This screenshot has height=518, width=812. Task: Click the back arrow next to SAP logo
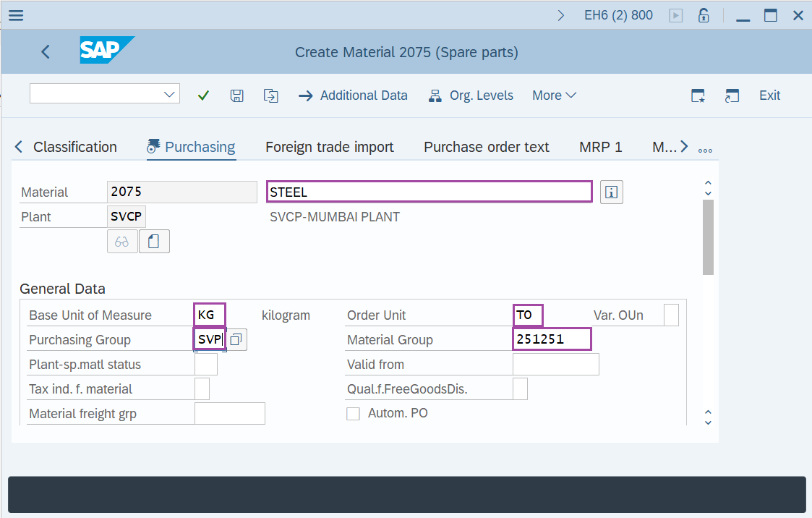coord(46,52)
